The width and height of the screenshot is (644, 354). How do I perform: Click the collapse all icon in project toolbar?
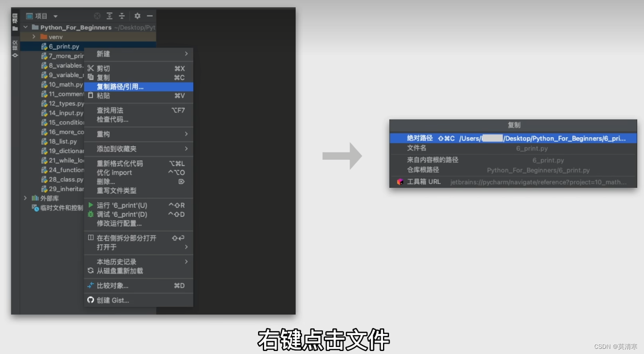(121, 16)
